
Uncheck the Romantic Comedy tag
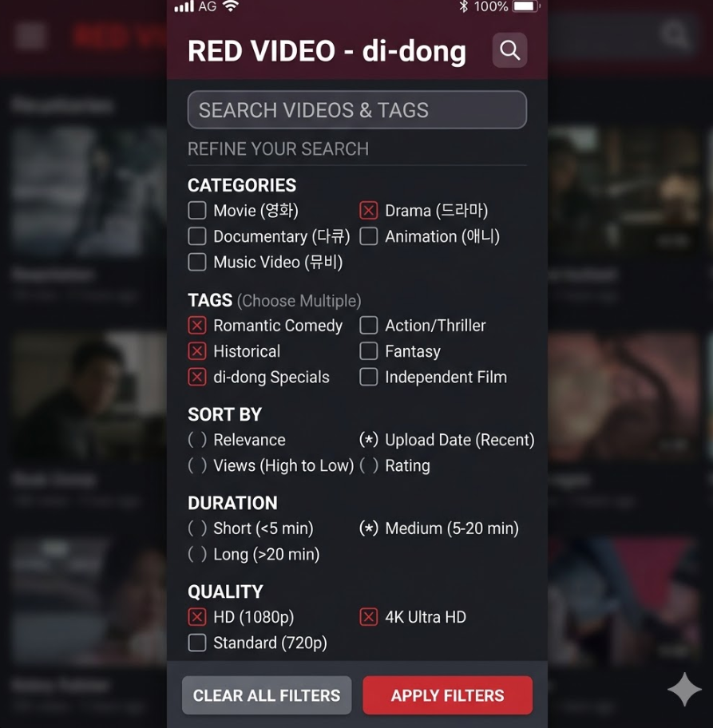(197, 326)
